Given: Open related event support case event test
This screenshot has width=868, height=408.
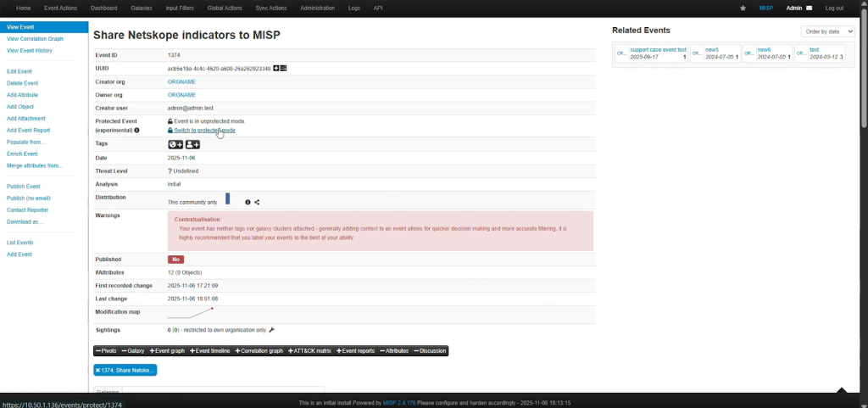Looking at the screenshot, I should pyautogui.click(x=658, y=50).
